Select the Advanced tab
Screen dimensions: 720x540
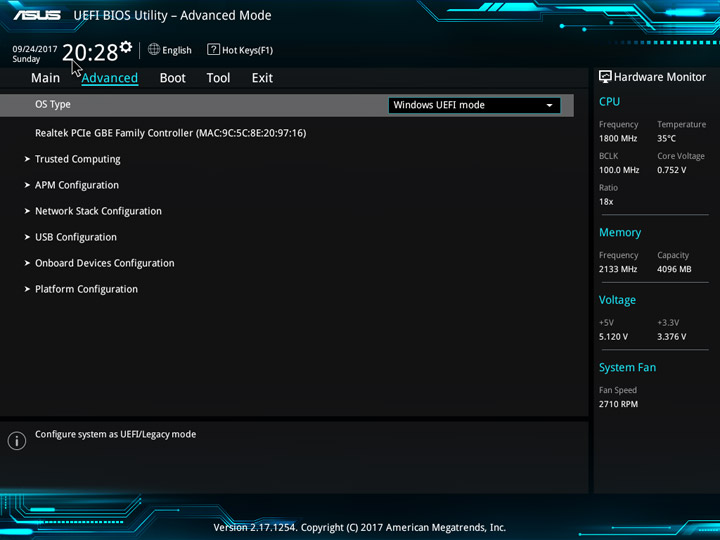110,78
